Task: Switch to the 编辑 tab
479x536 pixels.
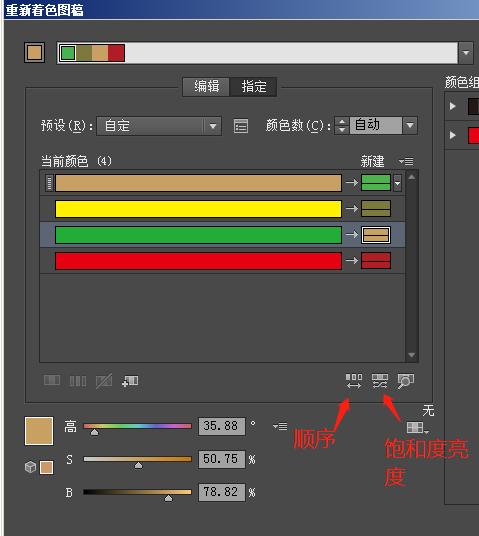Action: coord(207,86)
